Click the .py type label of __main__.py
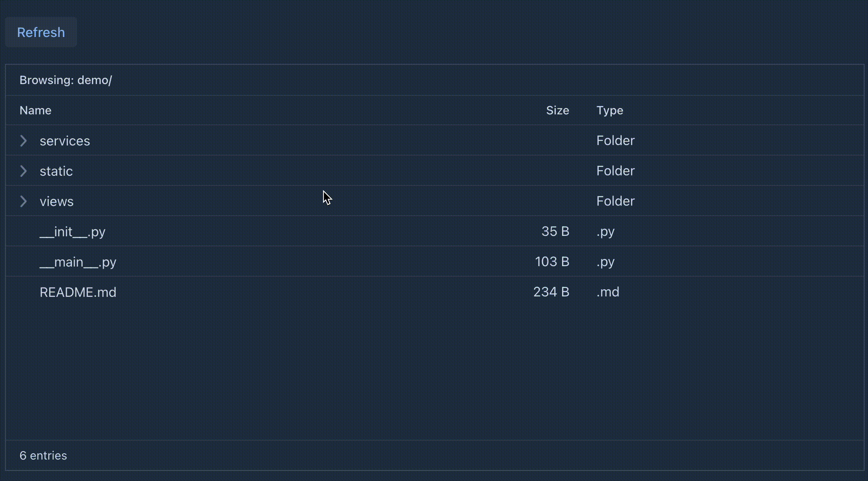Screen dimensions: 868x481 (605, 262)
